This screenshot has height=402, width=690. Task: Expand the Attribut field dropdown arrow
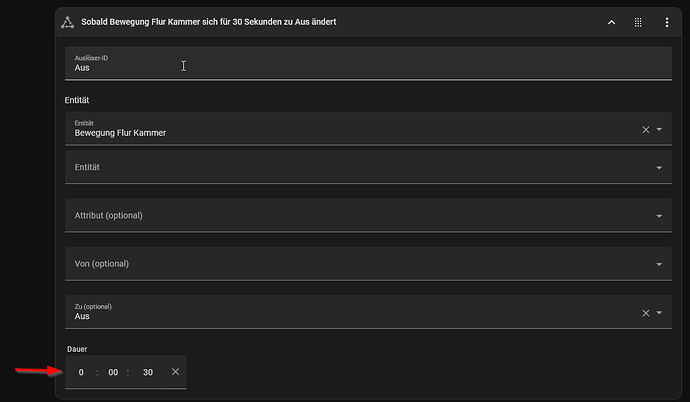point(659,216)
